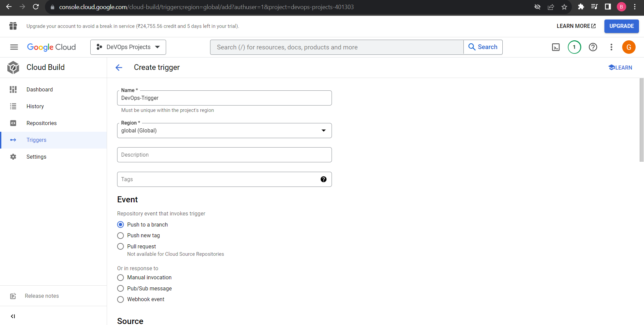Open the browser profile avatar B
This screenshot has height=325, width=644.
(x=621, y=7)
